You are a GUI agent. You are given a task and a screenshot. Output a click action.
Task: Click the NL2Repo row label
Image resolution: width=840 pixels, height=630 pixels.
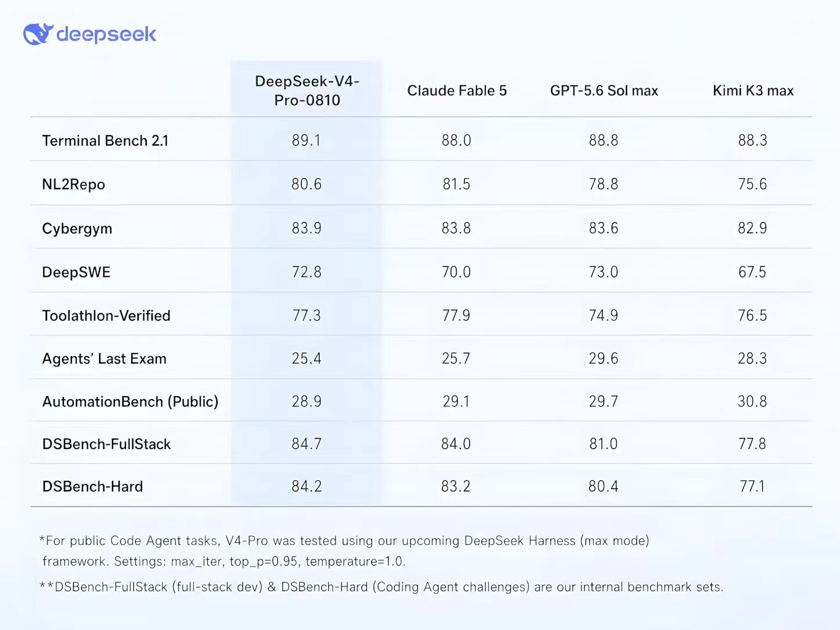(74, 184)
